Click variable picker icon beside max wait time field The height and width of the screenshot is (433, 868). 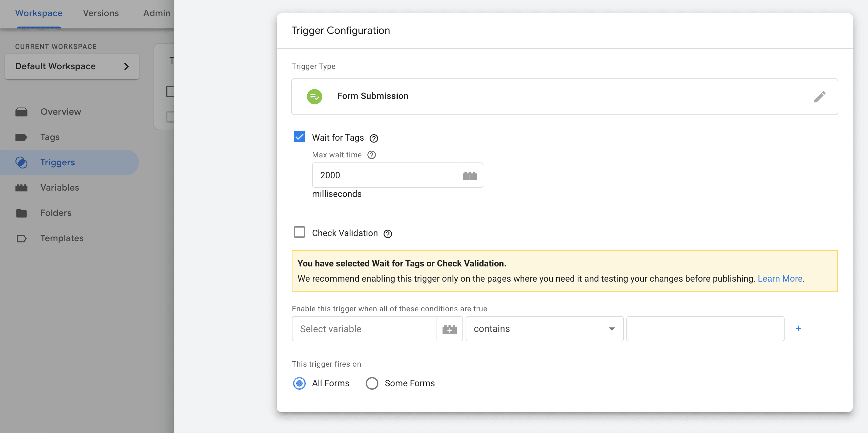click(x=469, y=175)
